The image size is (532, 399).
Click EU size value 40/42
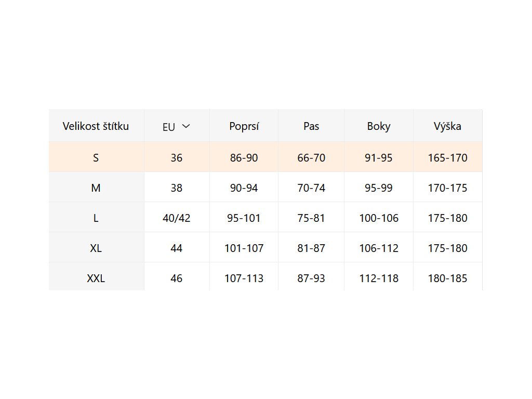177,218
